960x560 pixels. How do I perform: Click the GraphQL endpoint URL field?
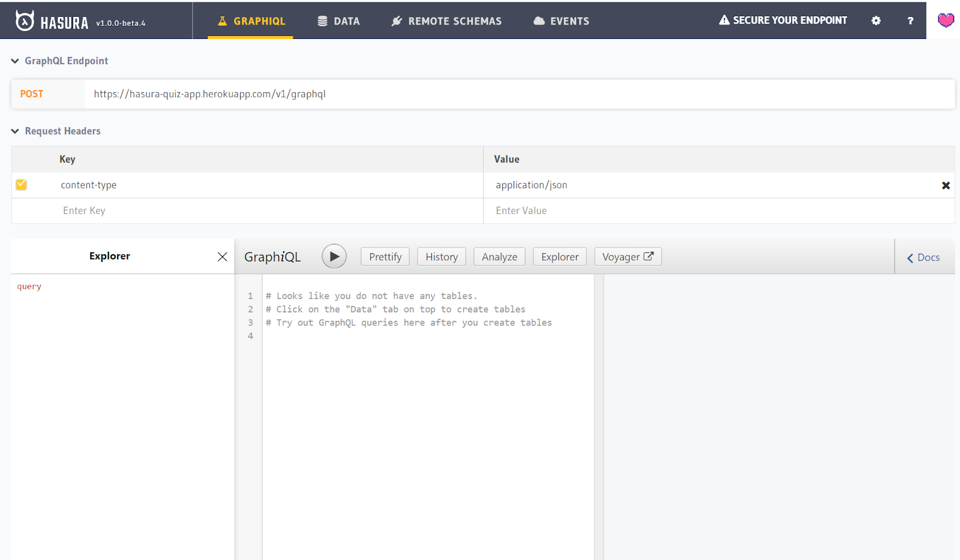pos(520,94)
